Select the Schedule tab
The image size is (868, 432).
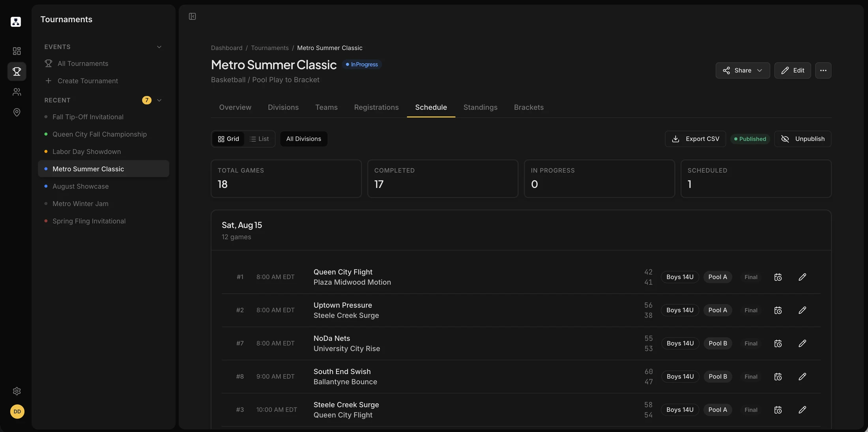(431, 107)
